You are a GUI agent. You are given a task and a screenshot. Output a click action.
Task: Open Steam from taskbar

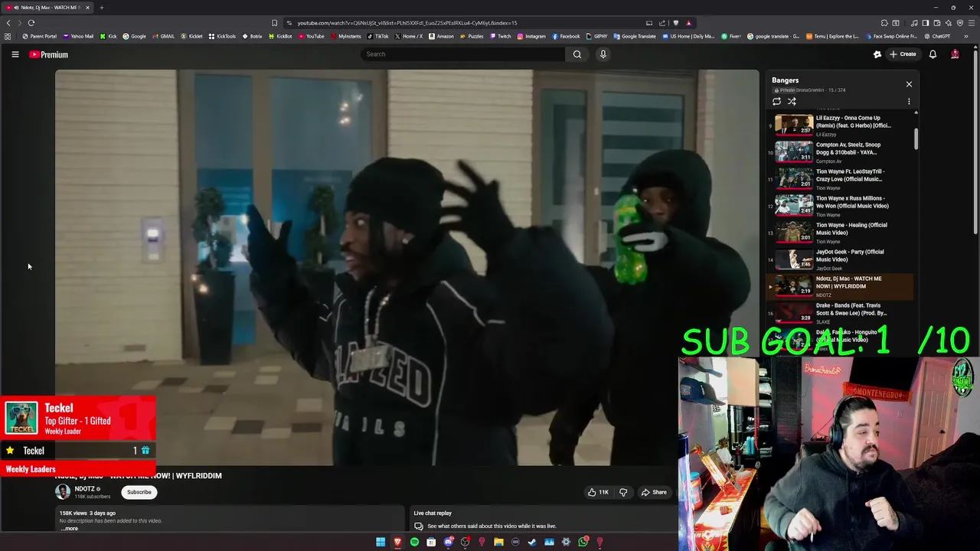coord(532,542)
